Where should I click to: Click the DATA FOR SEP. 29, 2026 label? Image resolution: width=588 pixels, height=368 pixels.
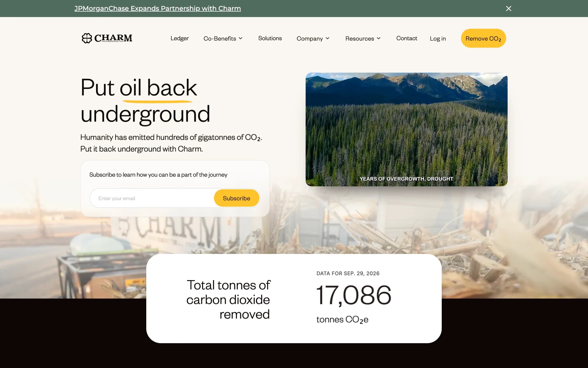pos(348,273)
